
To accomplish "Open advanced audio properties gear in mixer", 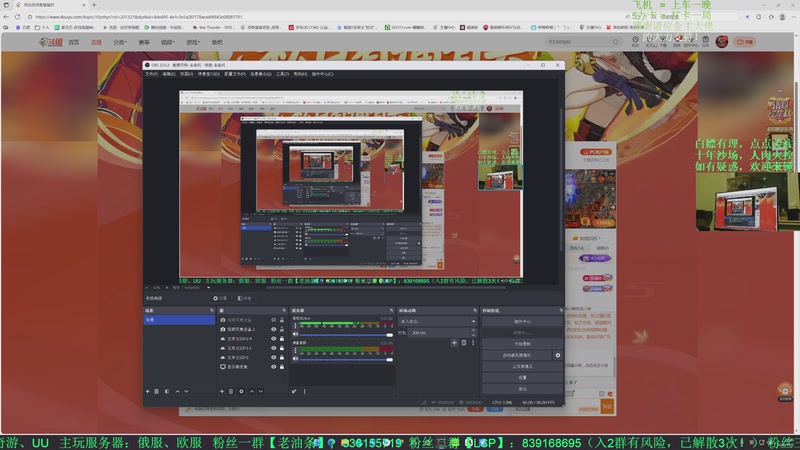I will tap(294, 391).
